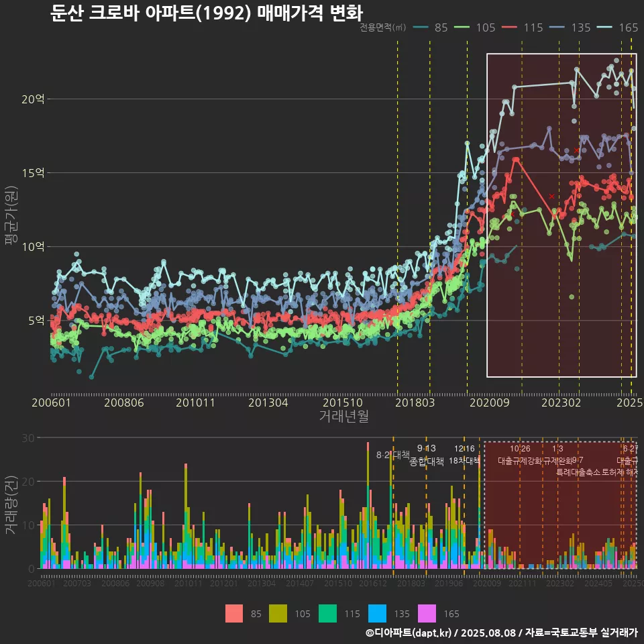This screenshot has height=644, width=644.
Task: Click the '5억' price axis label
Action: pyautogui.click(x=36, y=321)
